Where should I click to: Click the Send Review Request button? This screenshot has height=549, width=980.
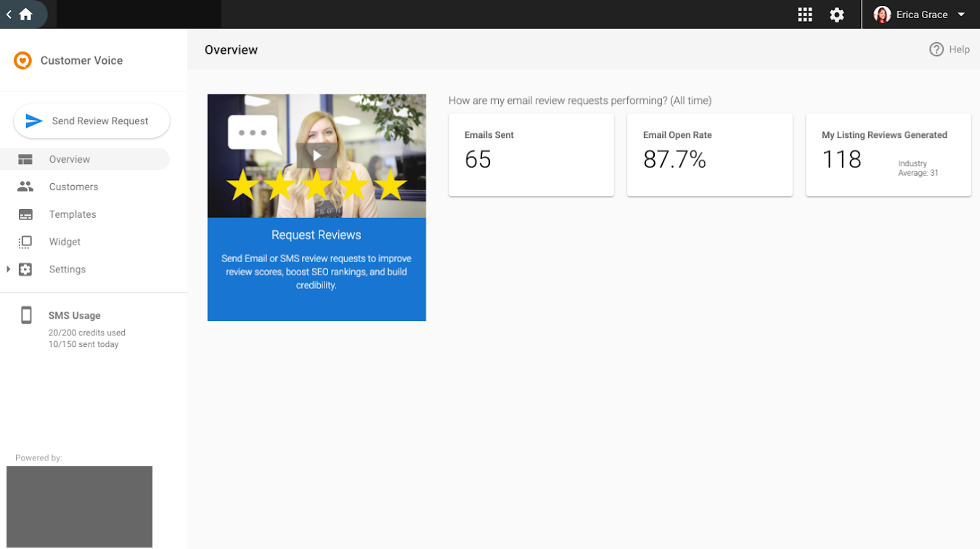click(x=91, y=121)
